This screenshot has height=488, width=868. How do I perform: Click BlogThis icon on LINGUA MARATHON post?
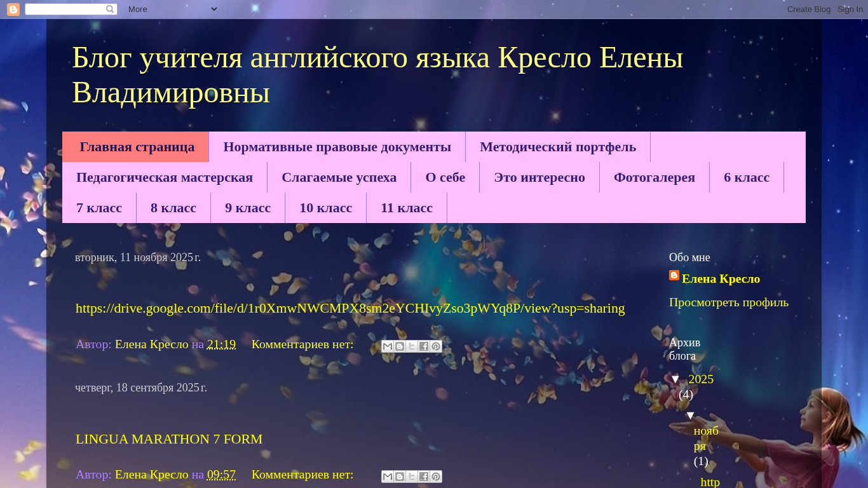coord(400,477)
